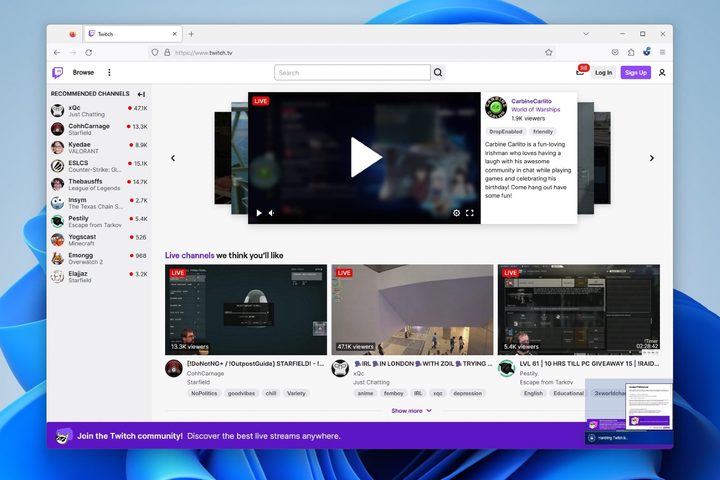
Task: Click the search magnifier button
Action: pyautogui.click(x=438, y=73)
